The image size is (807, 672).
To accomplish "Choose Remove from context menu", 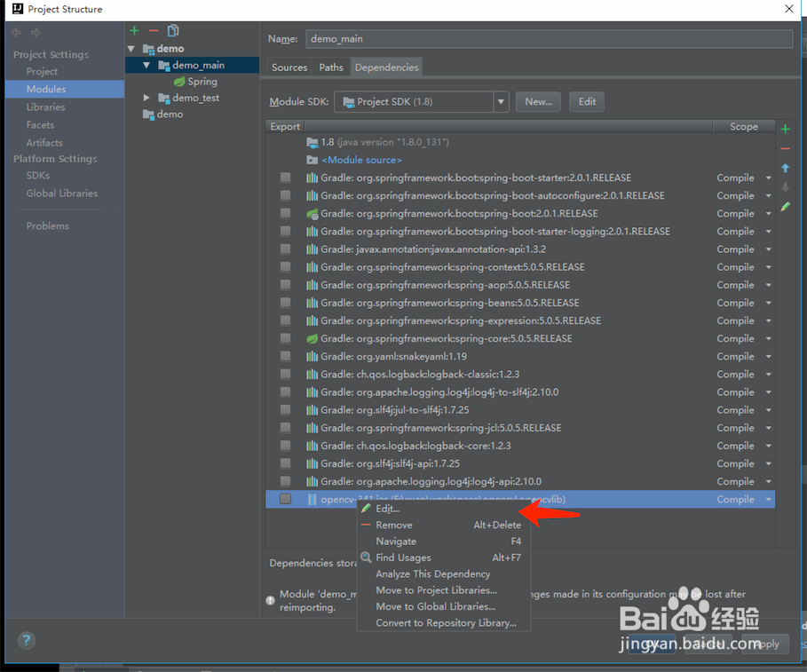I will 444,525.
